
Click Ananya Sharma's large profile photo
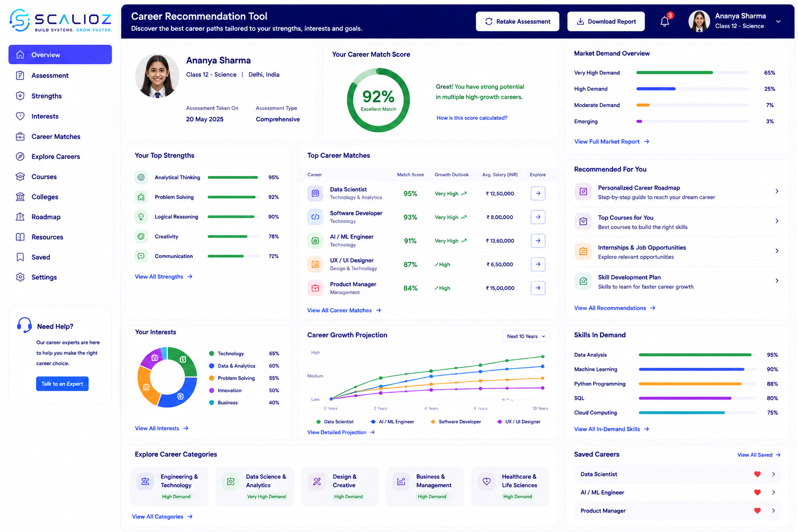[x=157, y=76]
